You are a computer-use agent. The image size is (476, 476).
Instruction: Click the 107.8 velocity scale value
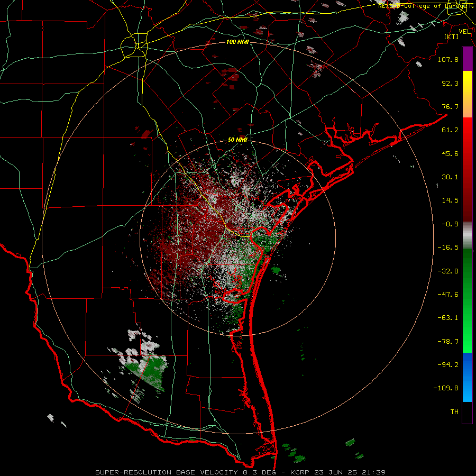click(x=448, y=59)
